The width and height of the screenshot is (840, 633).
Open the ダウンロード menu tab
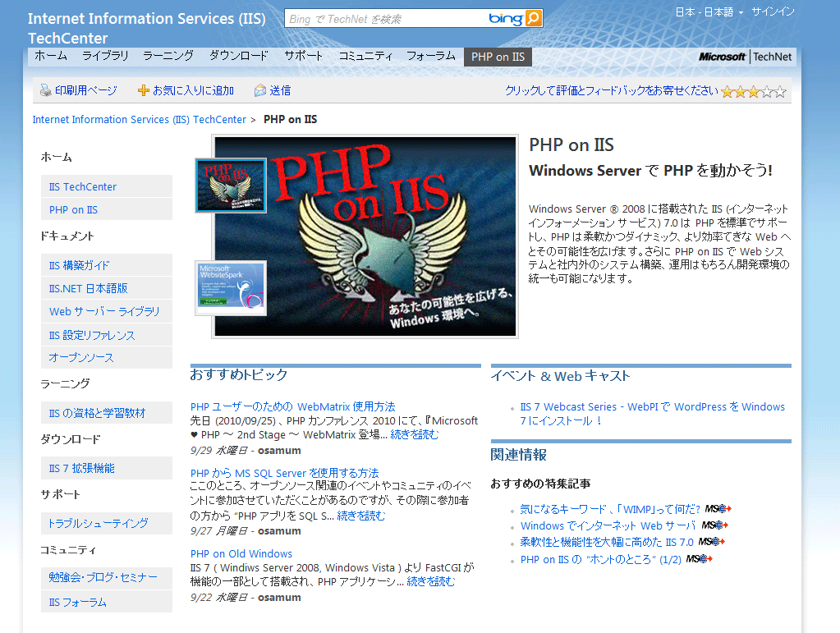tap(238, 56)
